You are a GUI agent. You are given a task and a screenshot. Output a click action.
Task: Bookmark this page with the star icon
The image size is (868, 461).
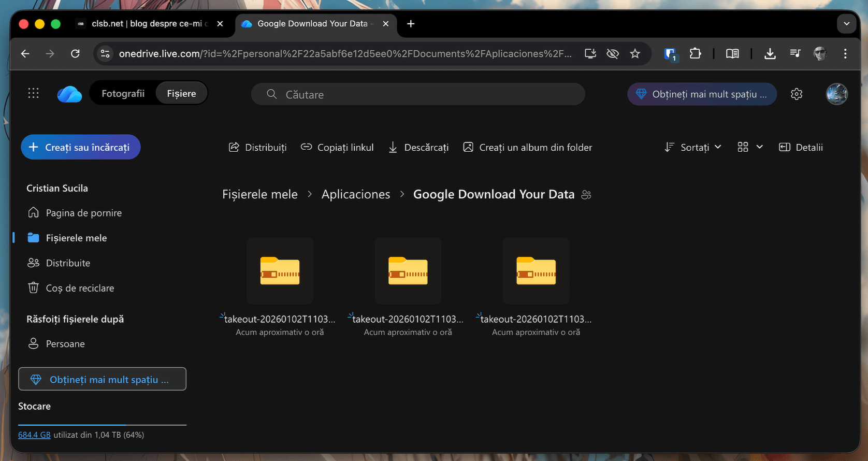[635, 54]
